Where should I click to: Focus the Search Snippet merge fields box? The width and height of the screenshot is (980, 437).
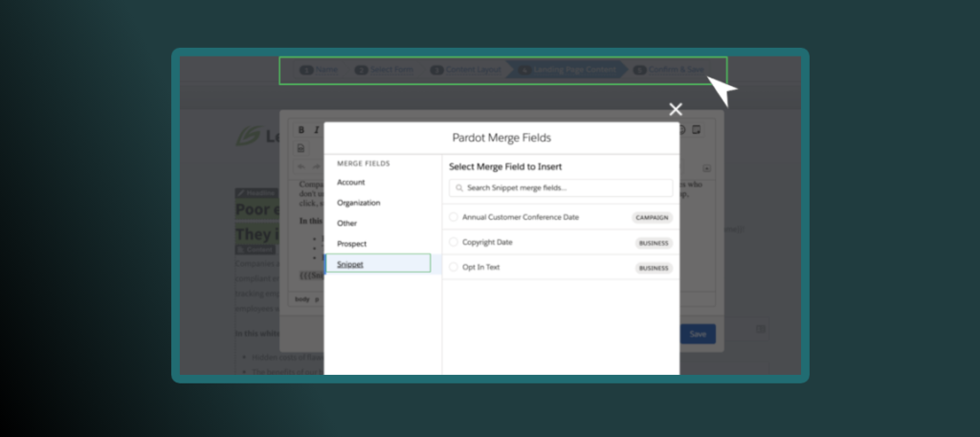click(x=565, y=188)
